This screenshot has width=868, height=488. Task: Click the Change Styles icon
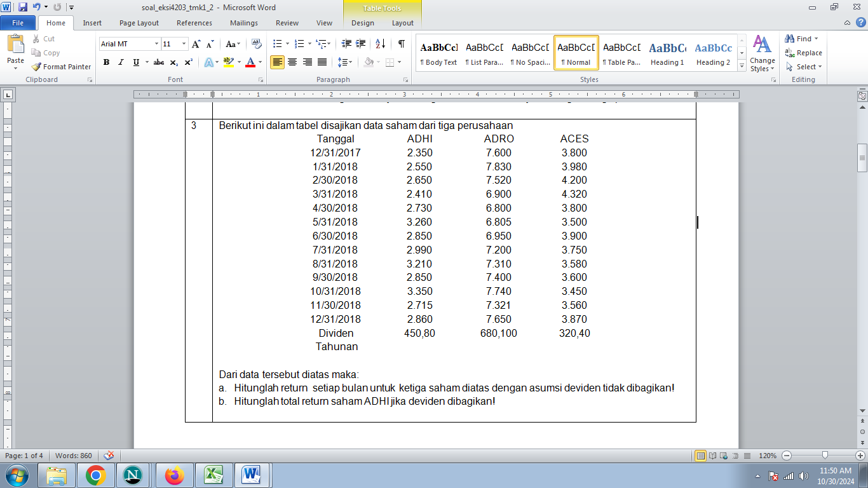[x=762, y=53]
